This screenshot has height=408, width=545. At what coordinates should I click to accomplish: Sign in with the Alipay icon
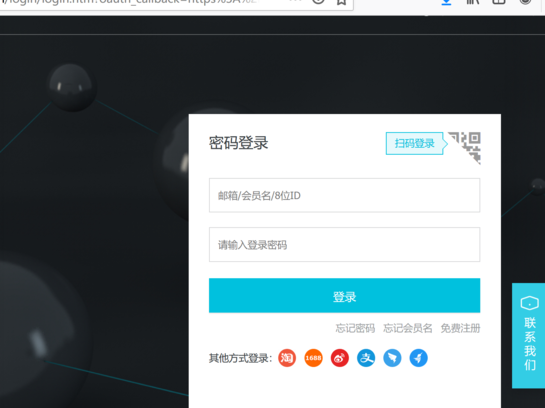click(366, 358)
